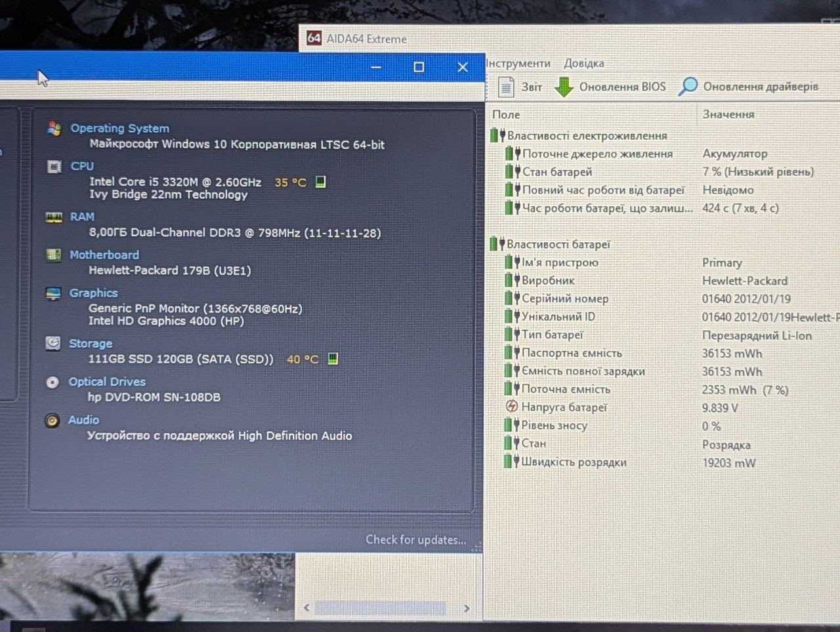Click the Storage temperature indicator icon next to 40 °C
This screenshot has width=840, height=632.
tap(333, 359)
